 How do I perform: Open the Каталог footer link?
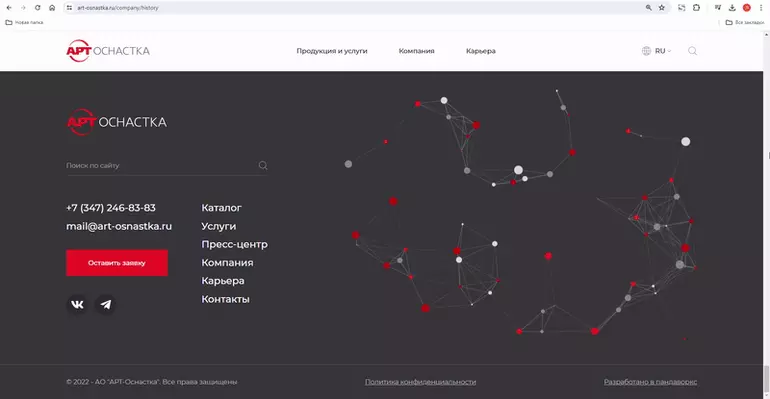click(x=221, y=208)
